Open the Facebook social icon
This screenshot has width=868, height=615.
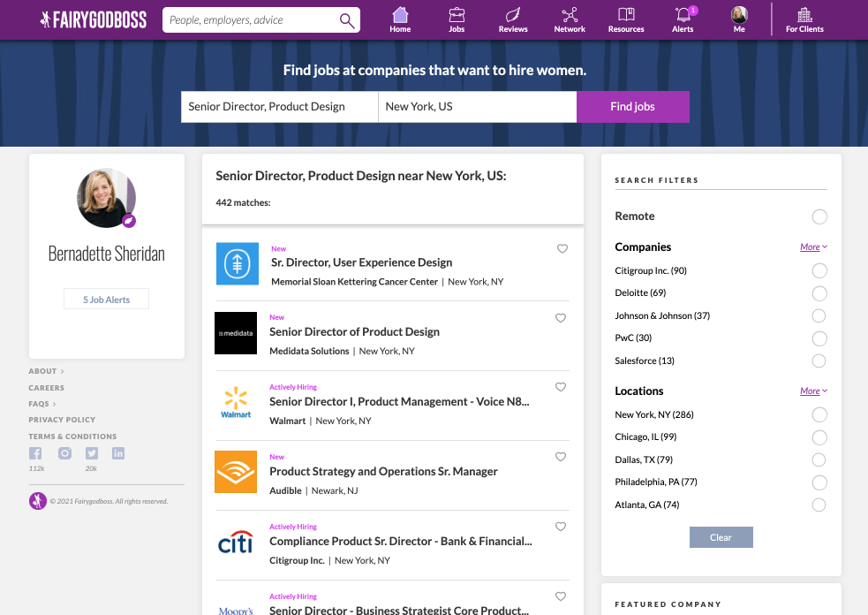(35, 453)
